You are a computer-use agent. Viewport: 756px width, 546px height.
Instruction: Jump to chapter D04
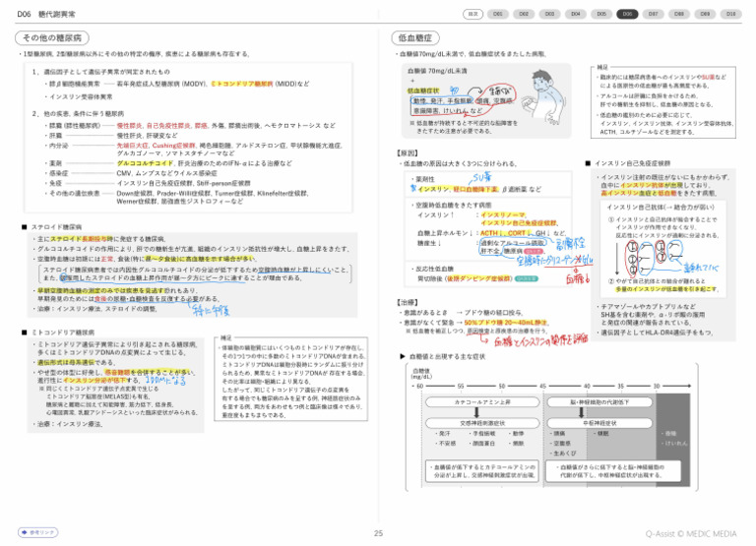click(576, 14)
